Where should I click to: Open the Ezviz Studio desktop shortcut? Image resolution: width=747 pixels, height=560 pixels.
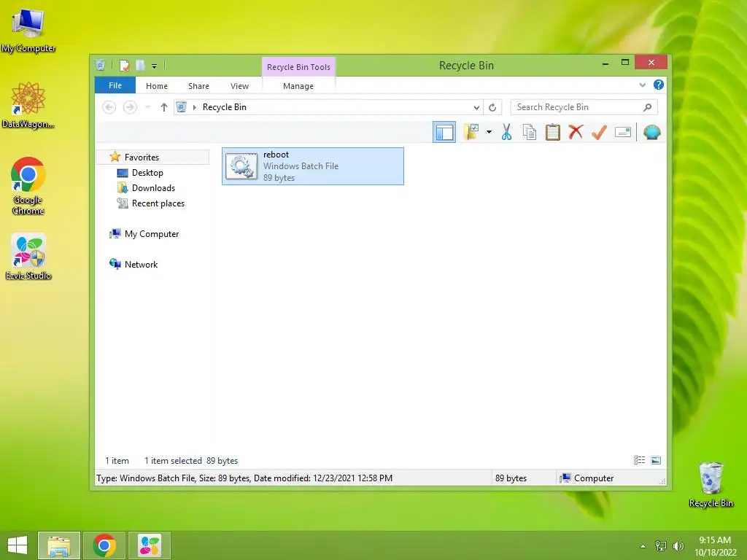28,256
